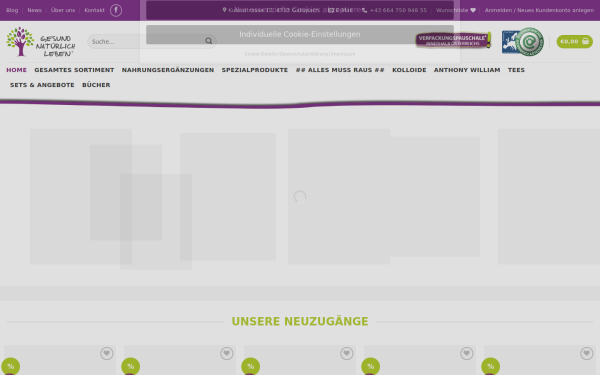Click the Verpackungspauschale banner badge
The image size is (600, 375).
tap(453, 40)
